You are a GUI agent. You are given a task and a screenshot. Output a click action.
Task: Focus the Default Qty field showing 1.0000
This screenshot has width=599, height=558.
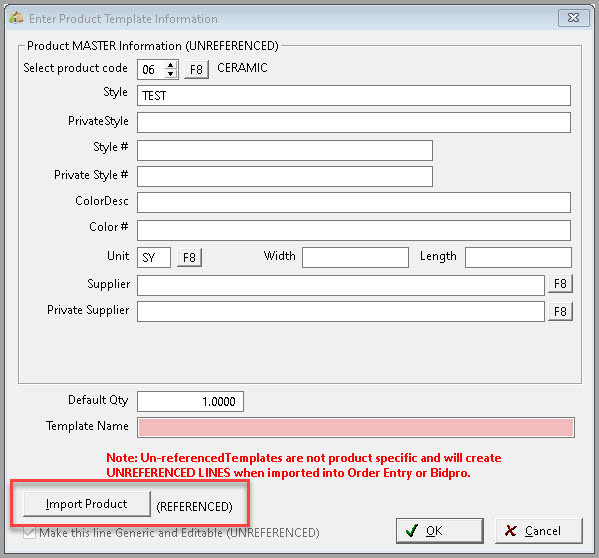tap(190, 401)
